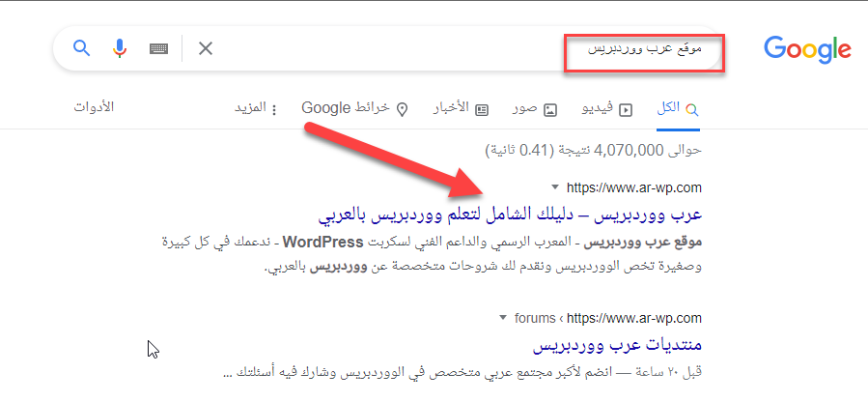This screenshot has height=402, width=868.
Task: Expand dropdown arrow beside forums ar-wp.com URL
Action: click(x=503, y=318)
